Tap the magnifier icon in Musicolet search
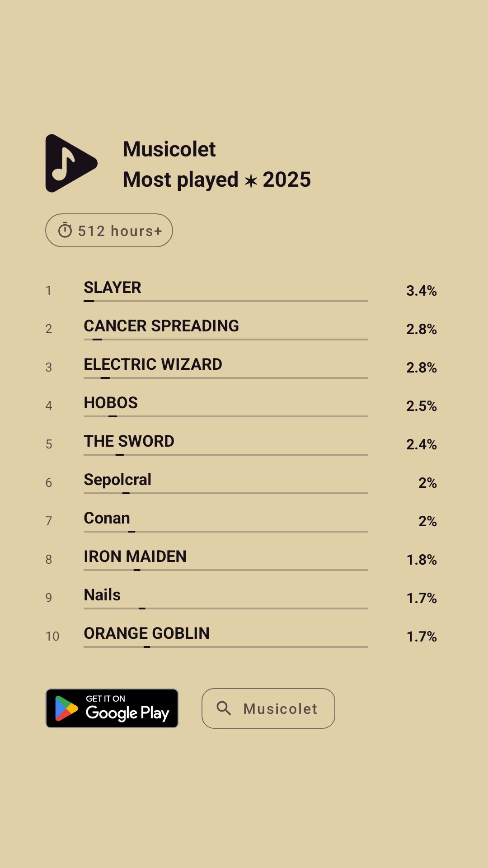 [224, 708]
